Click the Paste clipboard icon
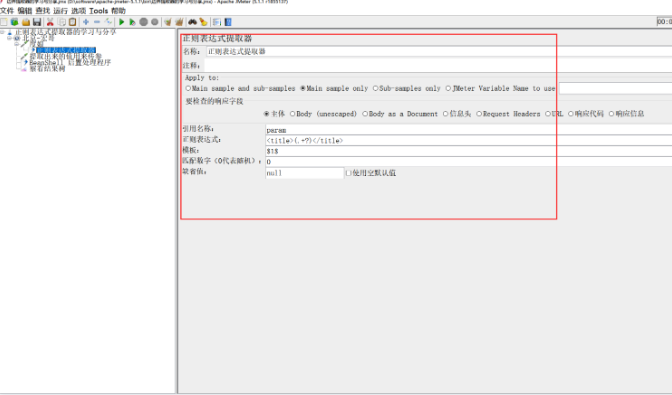 (73, 22)
